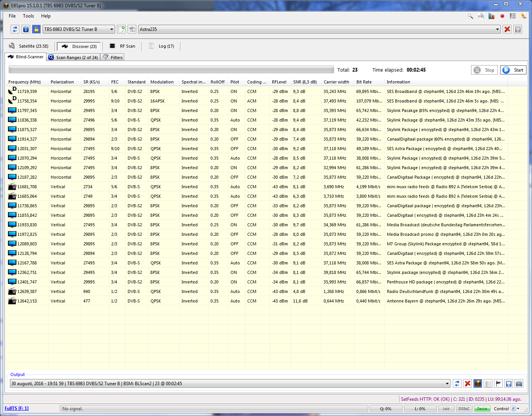532x416 pixels.
Task: Click the FullTS [F: 1] link
Action: (x=16, y=408)
